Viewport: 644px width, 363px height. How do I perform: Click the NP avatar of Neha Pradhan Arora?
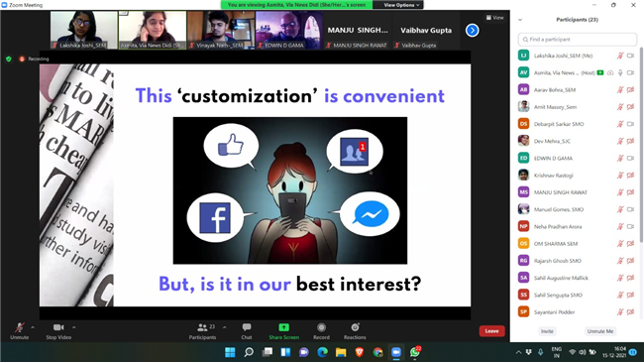click(x=523, y=226)
